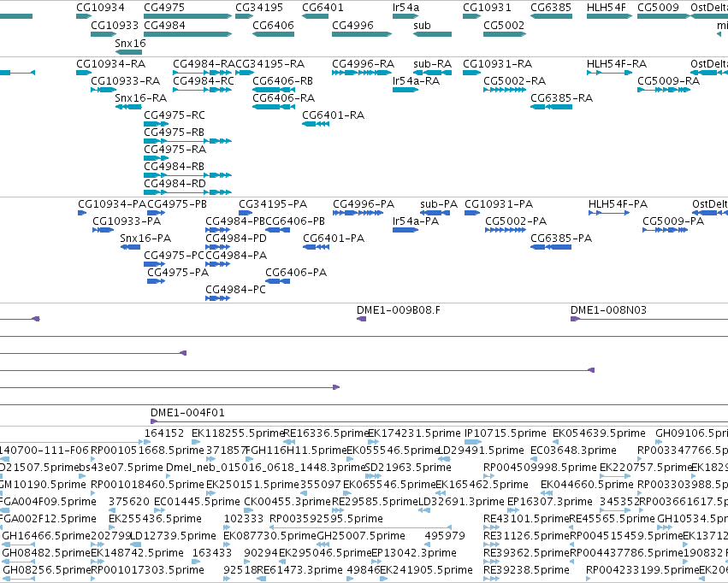Viewport: 728px width, 583px height.
Task: Click protein label CG4984-PC
Action: 236,290
